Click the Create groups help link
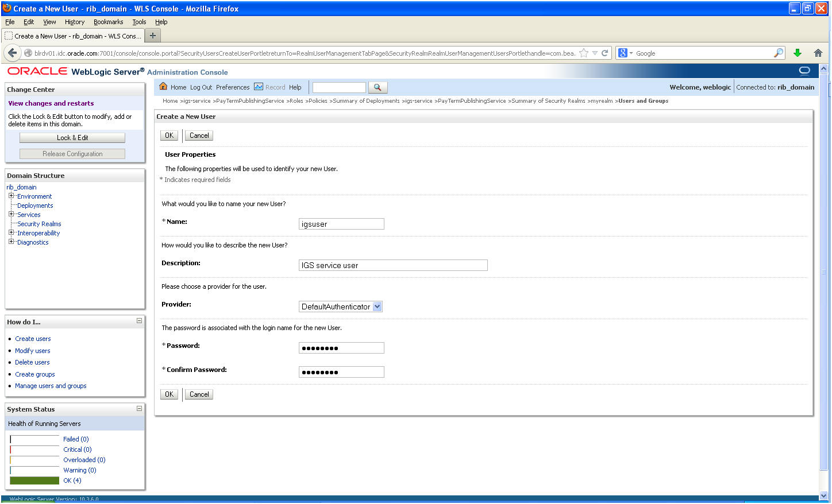 point(35,374)
